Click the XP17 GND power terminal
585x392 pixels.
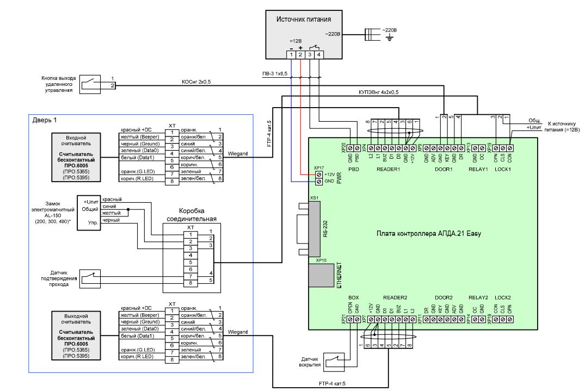tap(318, 181)
